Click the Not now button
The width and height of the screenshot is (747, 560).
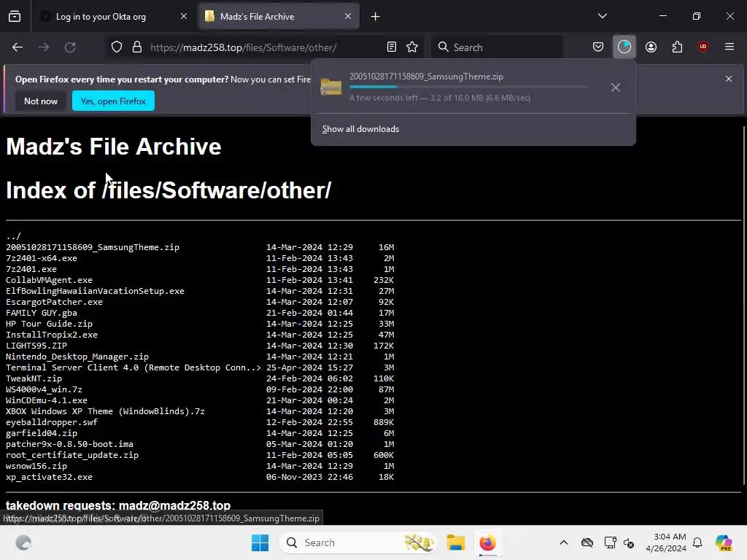41,101
